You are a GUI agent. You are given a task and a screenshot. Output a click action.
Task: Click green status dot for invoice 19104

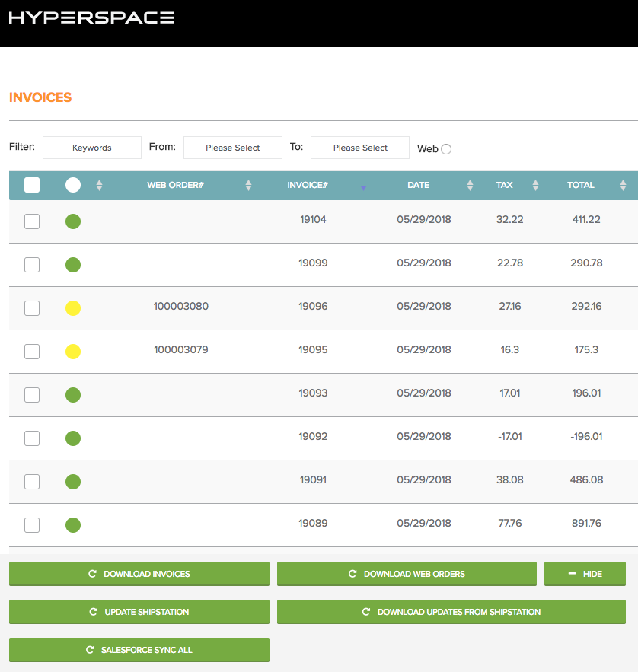[x=73, y=221]
